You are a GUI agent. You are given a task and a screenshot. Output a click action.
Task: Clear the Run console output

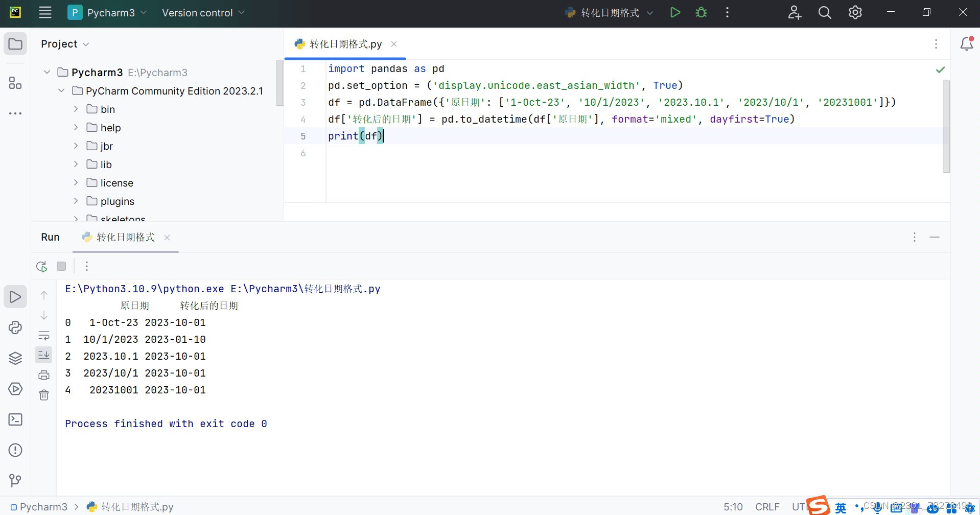(44, 395)
